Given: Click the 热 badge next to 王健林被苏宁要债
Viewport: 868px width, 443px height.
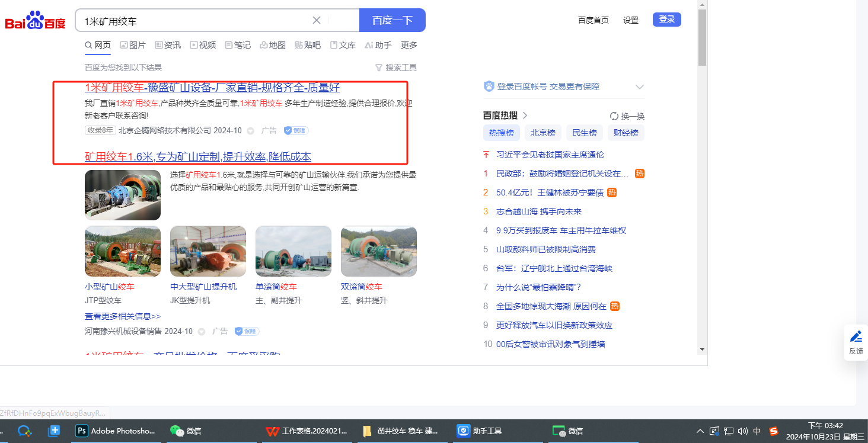Looking at the screenshot, I should tap(612, 192).
